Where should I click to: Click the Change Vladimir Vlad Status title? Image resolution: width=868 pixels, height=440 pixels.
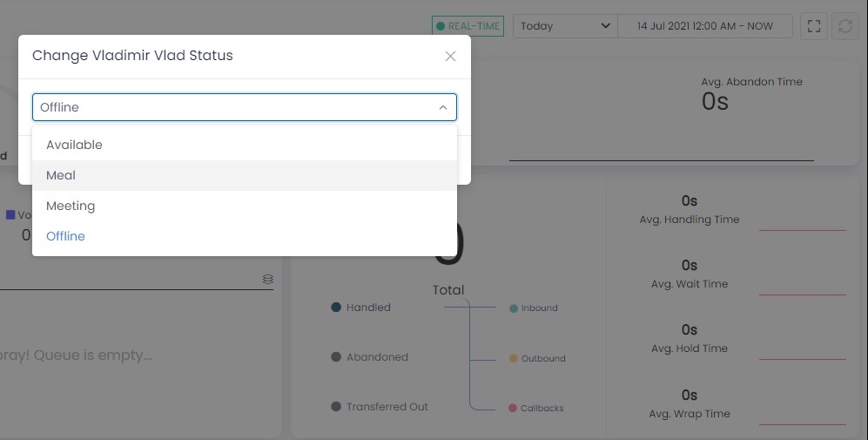(x=132, y=56)
